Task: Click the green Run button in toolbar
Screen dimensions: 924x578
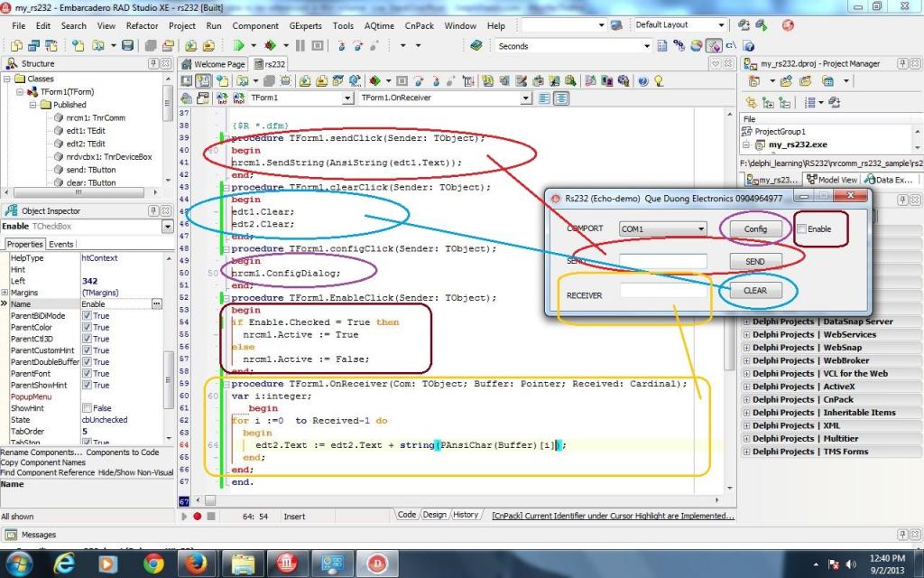Action: (239, 45)
